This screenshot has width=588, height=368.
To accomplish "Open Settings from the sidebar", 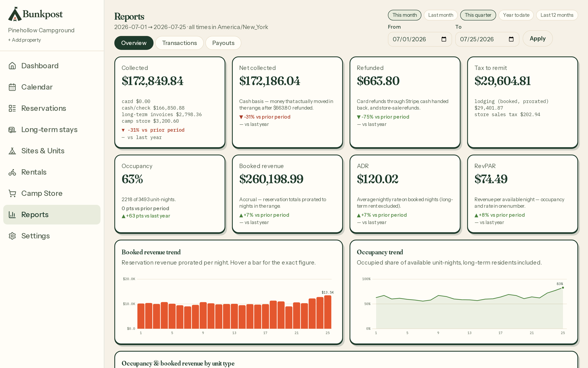I will pos(52,236).
